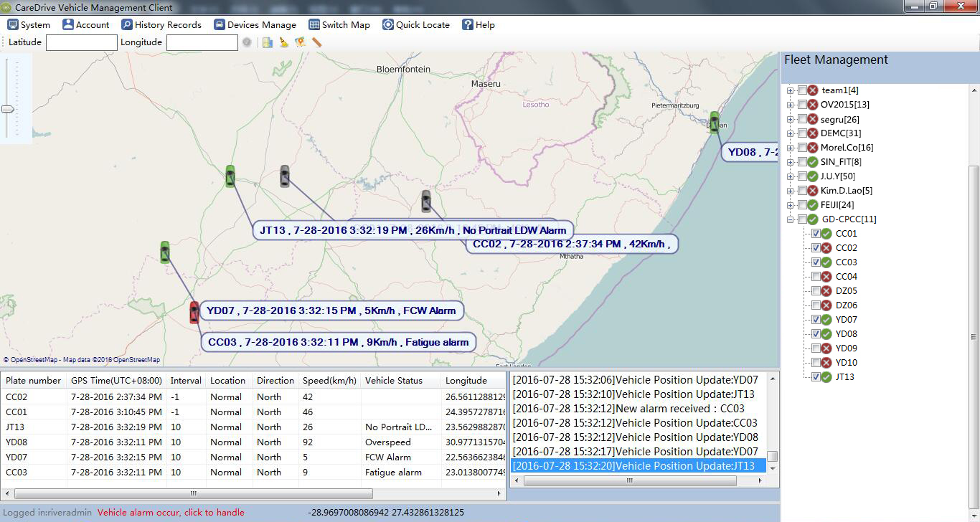Screen dimensions: 980x522
Task: Expand the Kim.D.Lao[5] fleet group
Action: tap(790, 191)
